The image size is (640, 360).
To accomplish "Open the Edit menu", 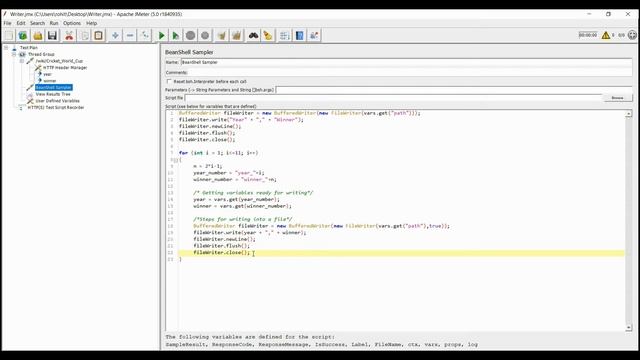I will (21, 23).
